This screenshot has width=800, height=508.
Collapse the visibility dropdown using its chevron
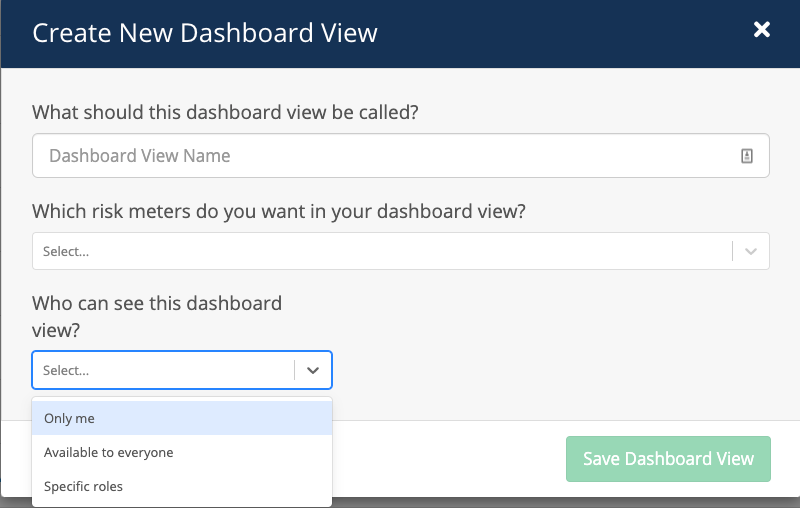coord(313,370)
